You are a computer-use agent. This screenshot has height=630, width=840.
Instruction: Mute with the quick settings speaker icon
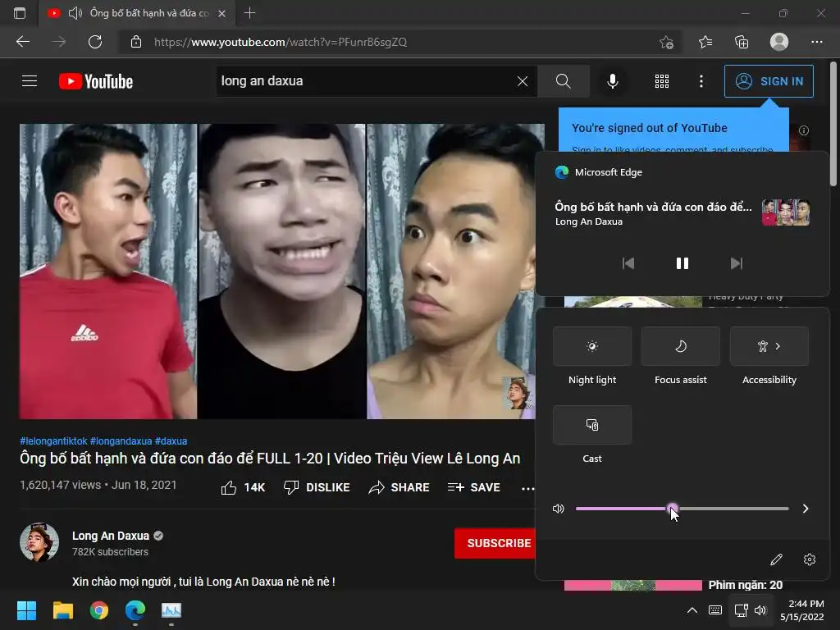(x=558, y=509)
